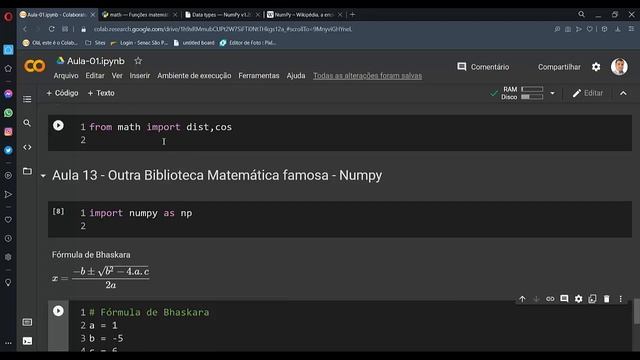Collapse the Colab header with chevron
The image size is (640, 360).
623,93
